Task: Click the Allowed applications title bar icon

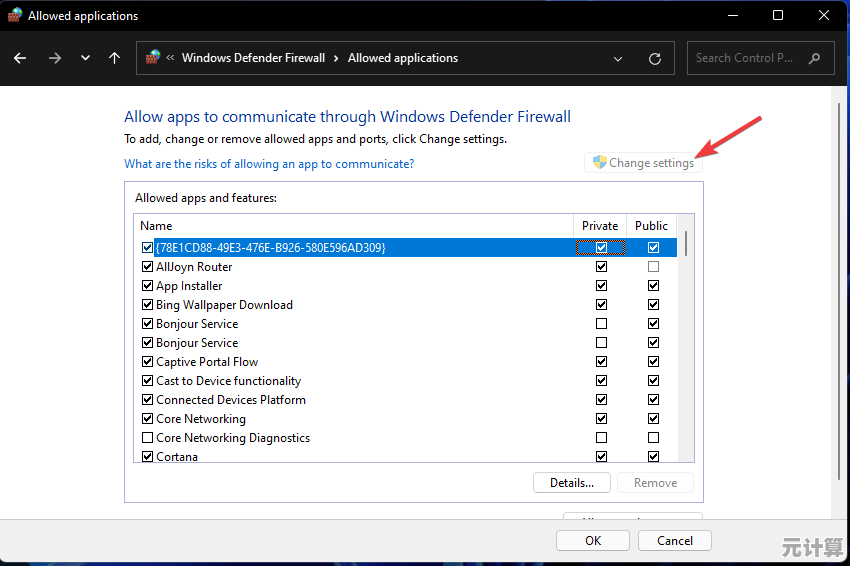Action: [x=15, y=15]
